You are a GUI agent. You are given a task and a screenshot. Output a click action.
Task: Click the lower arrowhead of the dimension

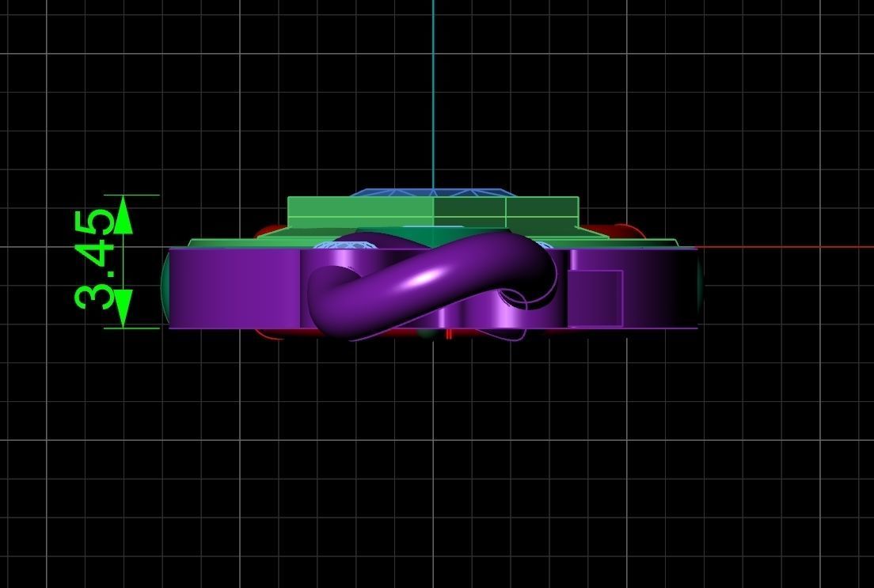coord(123,308)
